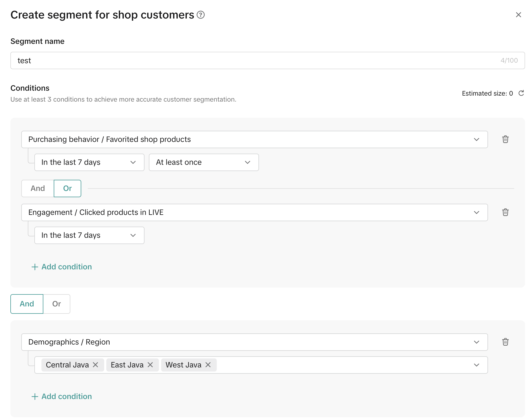Expand the Engagement Clicked products dropdown
The image size is (530, 420).
coord(254,212)
